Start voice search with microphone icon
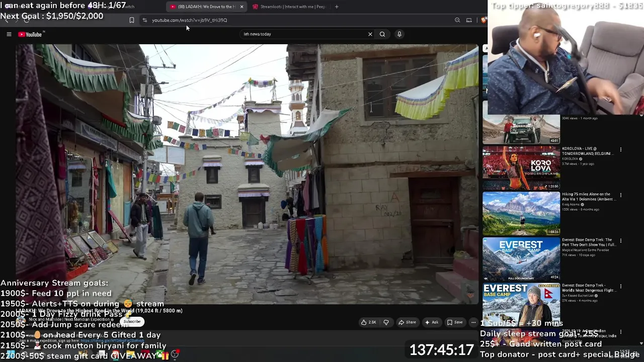 click(x=399, y=34)
